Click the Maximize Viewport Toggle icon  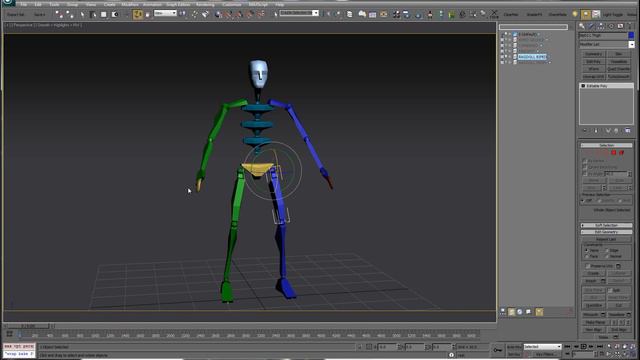(x=632, y=354)
